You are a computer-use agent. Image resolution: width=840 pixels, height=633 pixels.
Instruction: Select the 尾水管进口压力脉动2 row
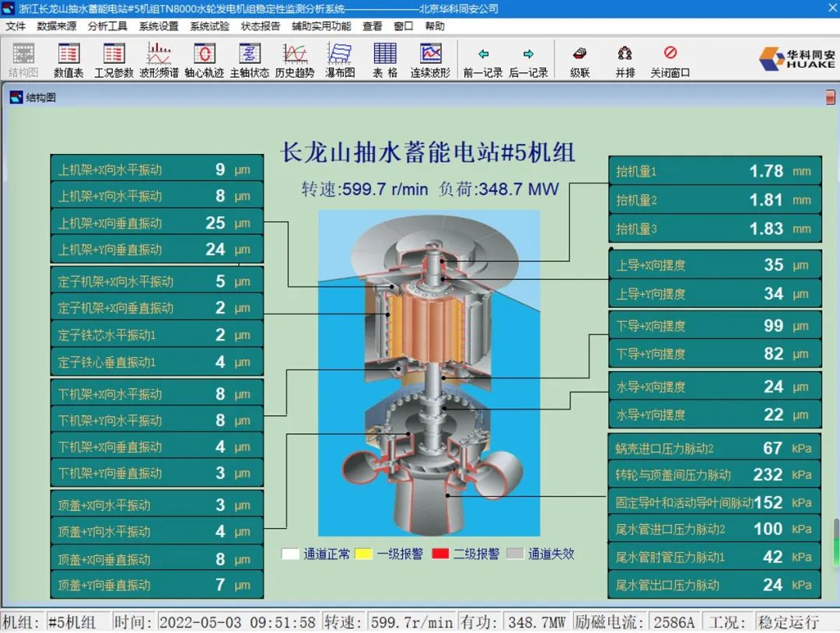(715, 529)
